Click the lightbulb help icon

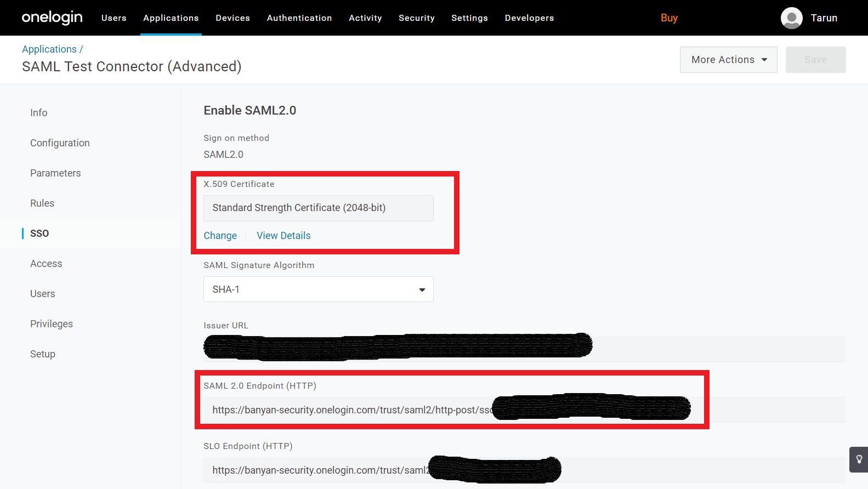coord(859,459)
